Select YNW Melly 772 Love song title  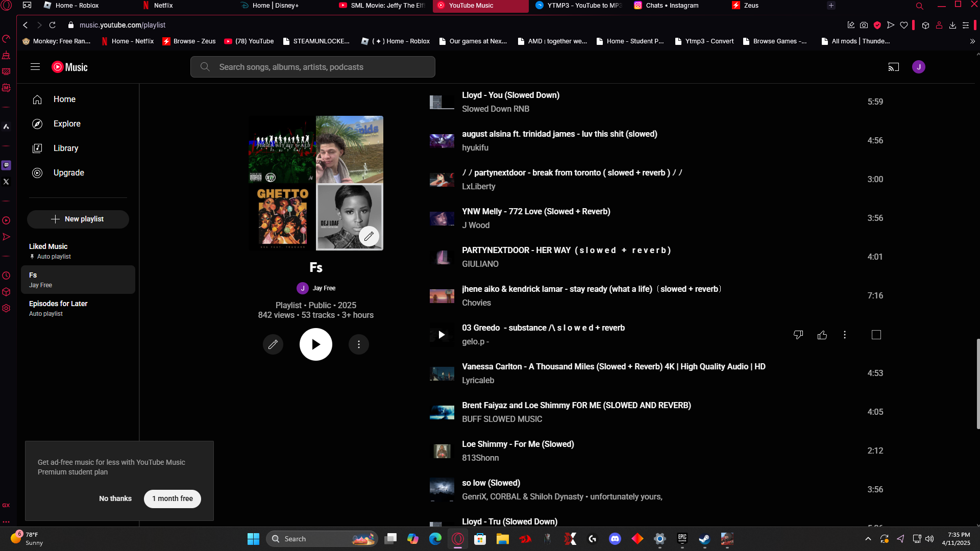coord(536,212)
